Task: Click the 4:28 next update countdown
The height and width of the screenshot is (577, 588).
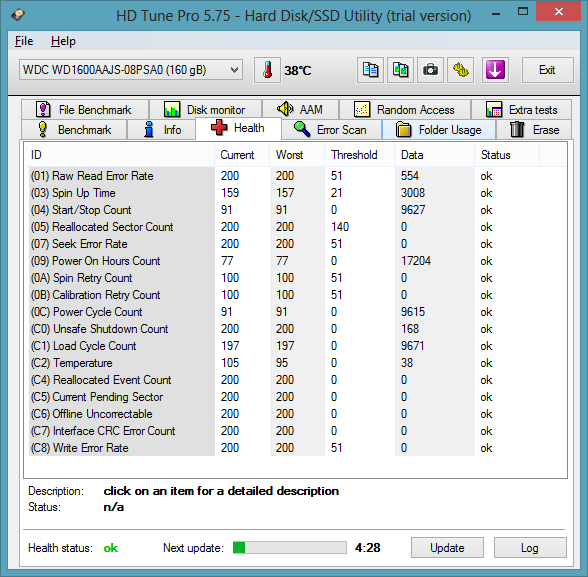Action: coord(368,548)
